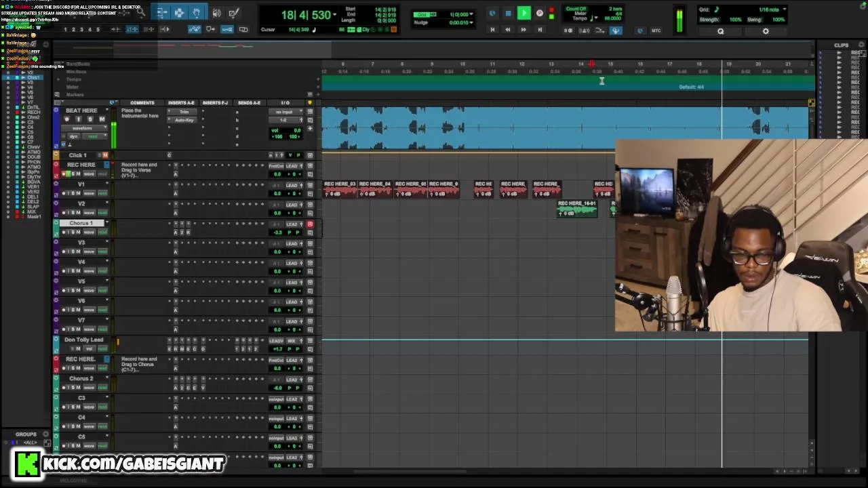Select the Scrubber speaker tool
Screen dimensions: 868x488
point(216,13)
